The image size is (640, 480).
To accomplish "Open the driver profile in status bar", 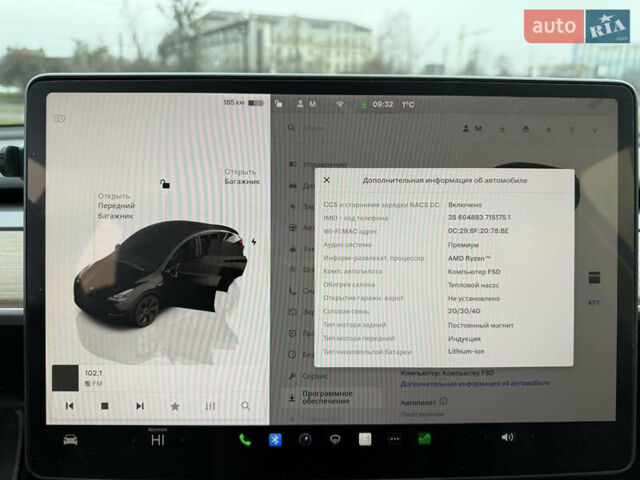I will point(308,104).
